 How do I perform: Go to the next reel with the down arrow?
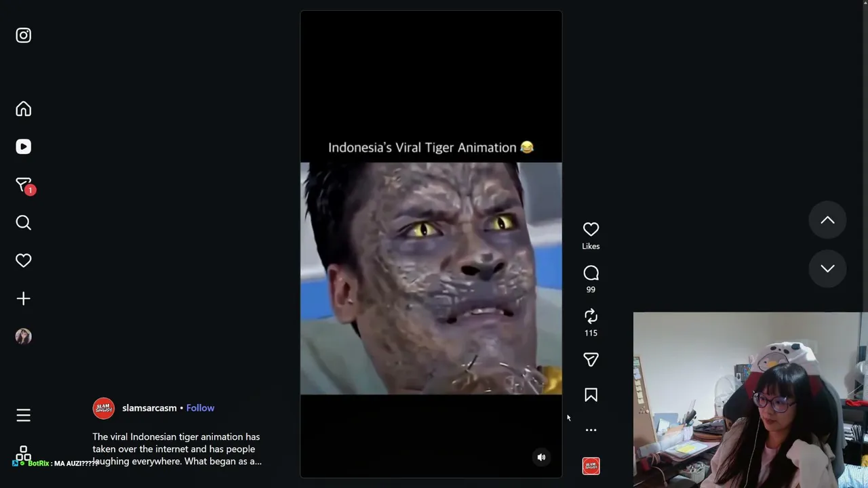coord(827,268)
